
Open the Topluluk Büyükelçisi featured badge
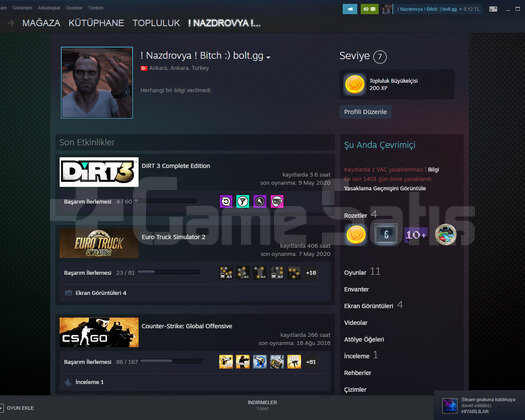tap(397, 84)
